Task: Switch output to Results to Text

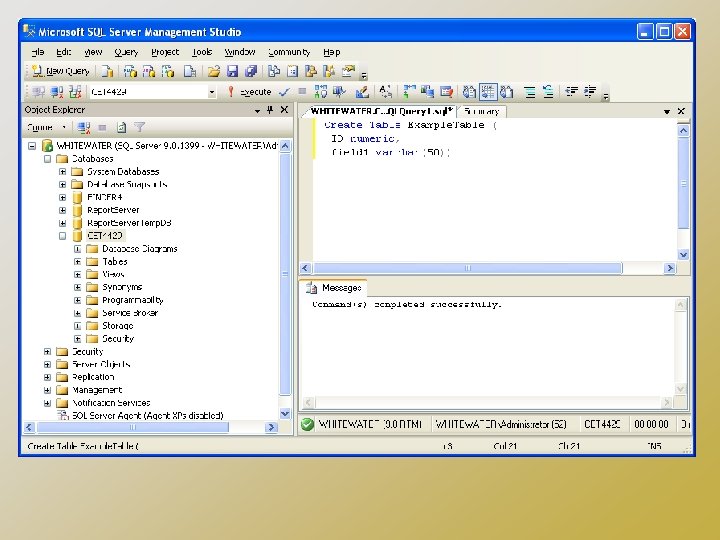Action: (469, 92)
